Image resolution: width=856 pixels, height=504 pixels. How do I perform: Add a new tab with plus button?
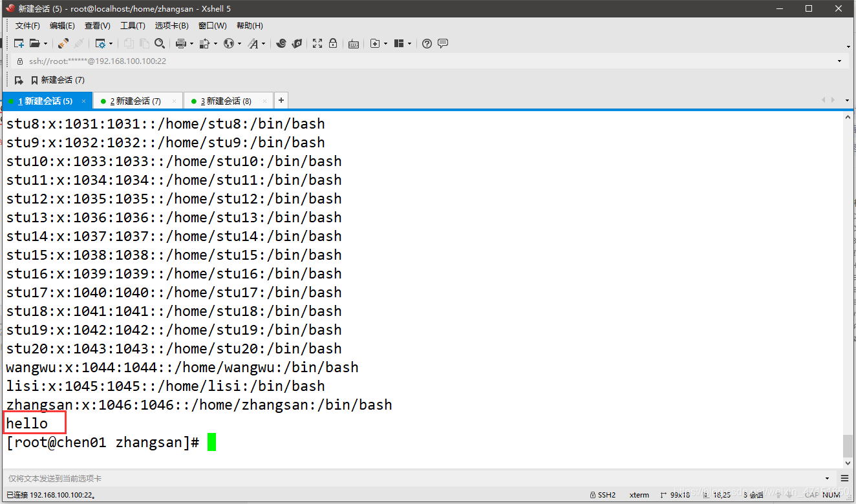pos(281,100)
